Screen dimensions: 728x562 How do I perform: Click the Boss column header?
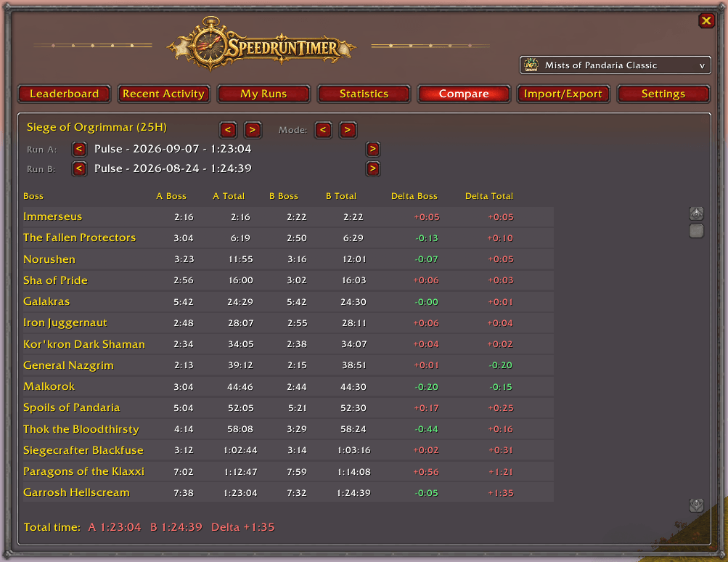tap(33, 196)
